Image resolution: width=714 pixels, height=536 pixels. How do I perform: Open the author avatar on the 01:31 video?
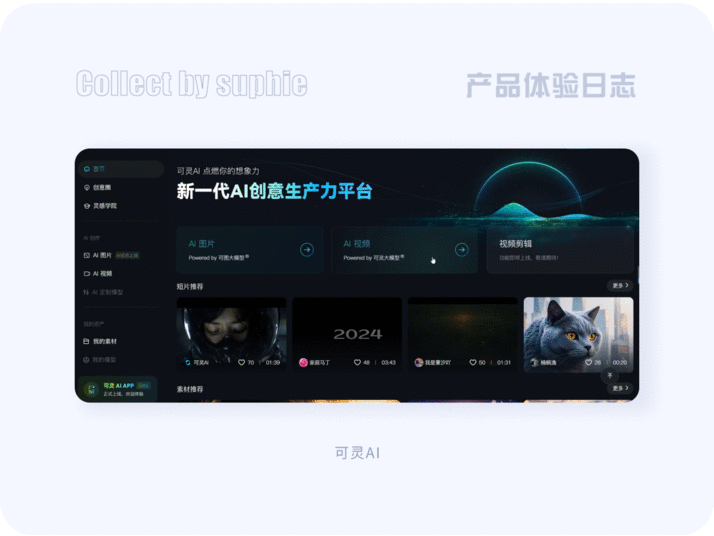[419, 362]
